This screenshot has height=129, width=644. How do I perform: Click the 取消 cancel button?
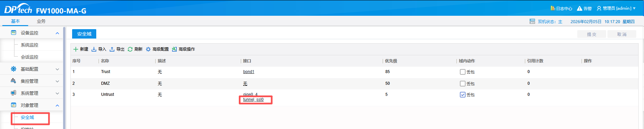[x=622, y=34]
